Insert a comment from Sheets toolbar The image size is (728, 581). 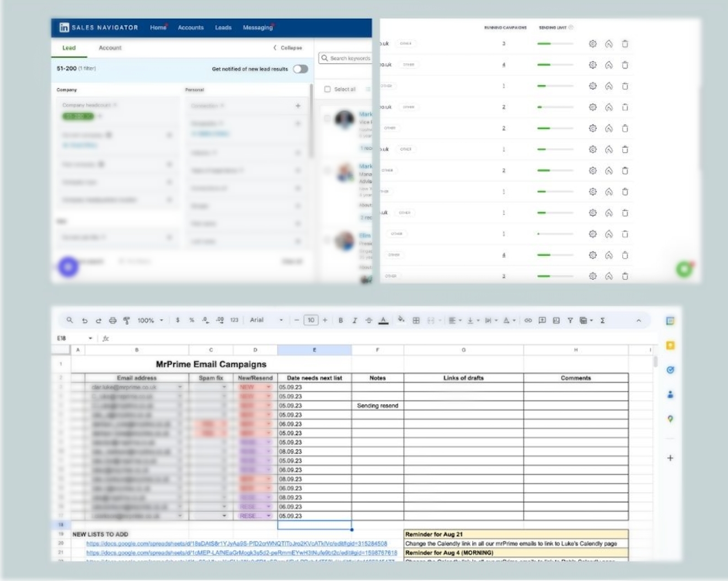(542, 320)
